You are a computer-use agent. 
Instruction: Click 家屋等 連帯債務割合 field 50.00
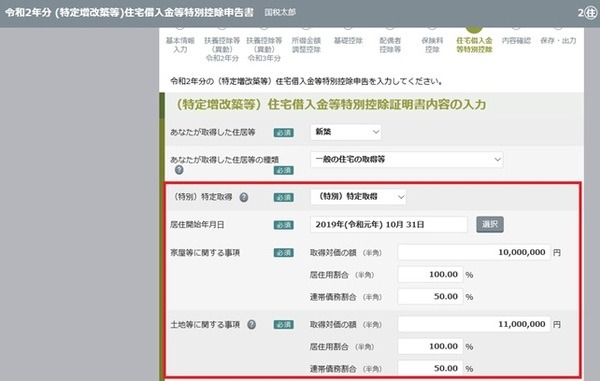pos(430,296)
